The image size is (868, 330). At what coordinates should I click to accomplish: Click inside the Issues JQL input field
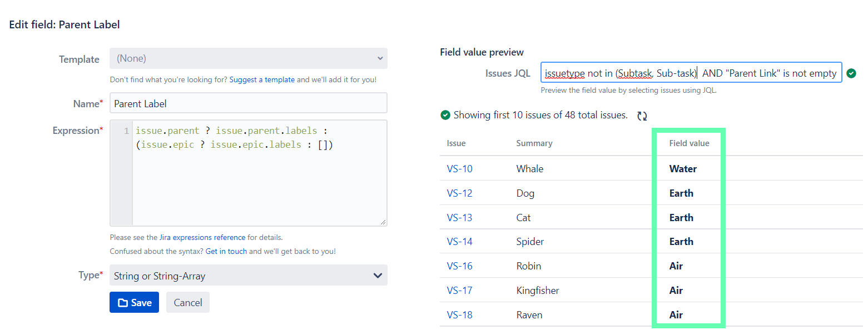tap(690, 73)
